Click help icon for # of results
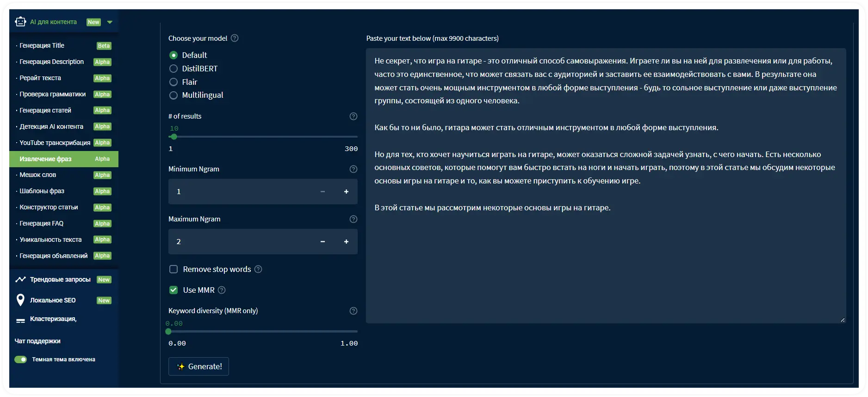The image size is (868, 397). [353, 116]
